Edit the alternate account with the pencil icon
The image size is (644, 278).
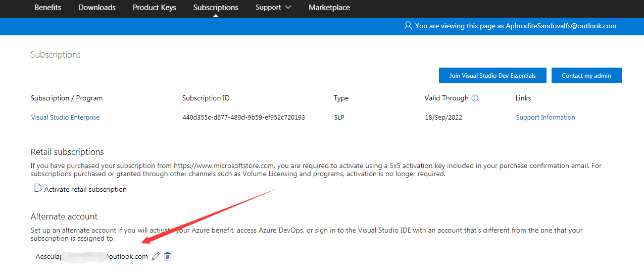(x=156, y=256)
